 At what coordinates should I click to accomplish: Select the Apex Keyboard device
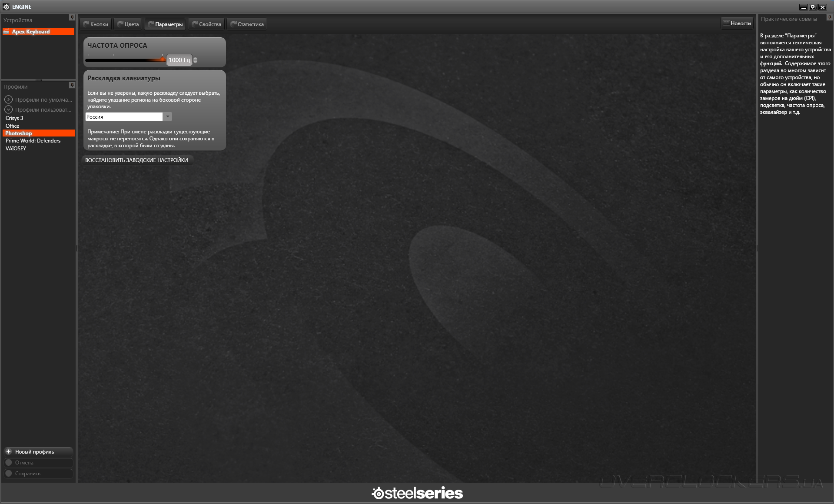coord(38,32)
